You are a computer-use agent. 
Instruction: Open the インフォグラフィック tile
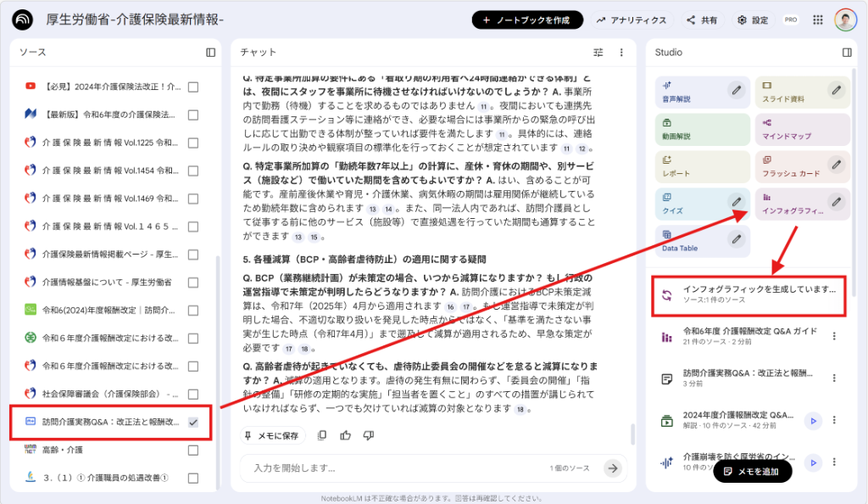click(802, 204)
